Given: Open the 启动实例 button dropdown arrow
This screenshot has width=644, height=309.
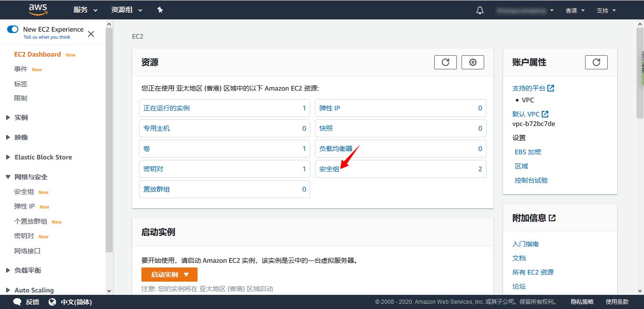Looking at the screenshot, I should pyautogui.click(x=186, y=275).
